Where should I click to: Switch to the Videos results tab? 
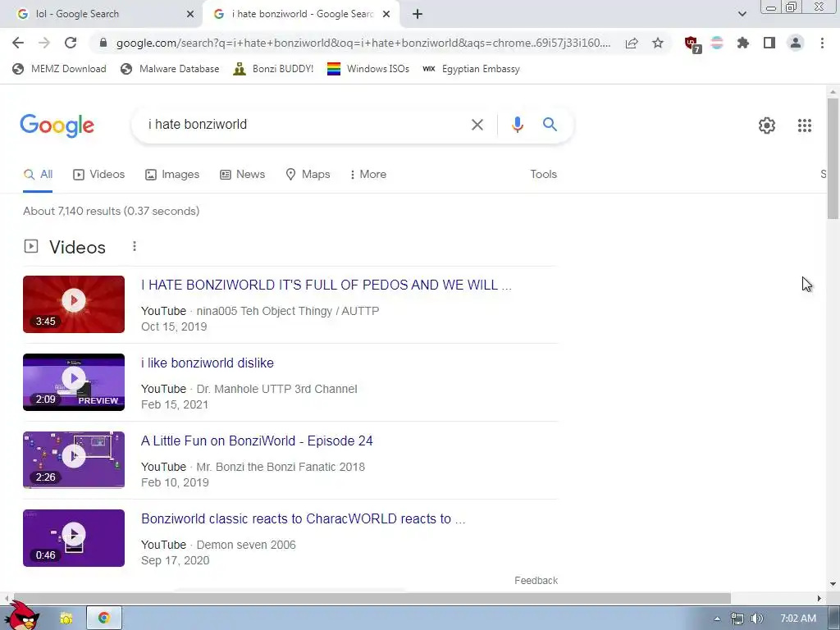[98, 174]
